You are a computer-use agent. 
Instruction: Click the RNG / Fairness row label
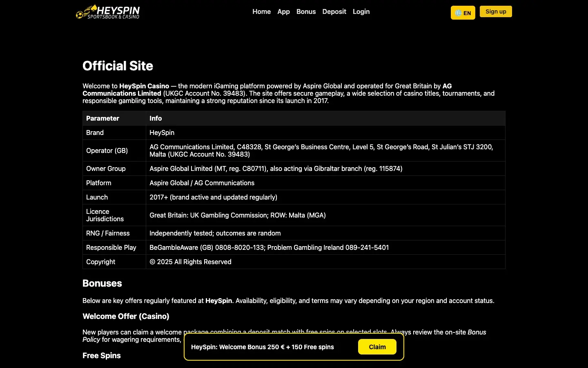tap(114, 233)
